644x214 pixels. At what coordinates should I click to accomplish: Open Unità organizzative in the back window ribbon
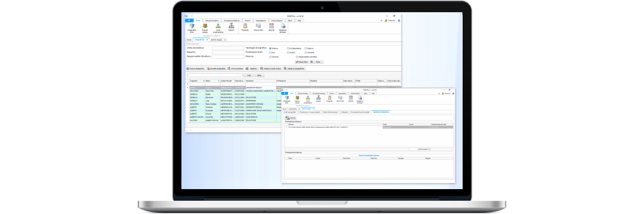[218, 28]
